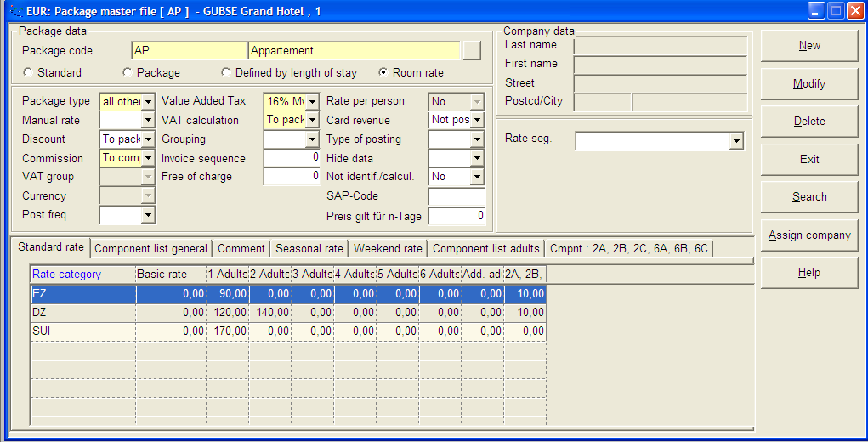Click the Street field
The height and width of the screenshot is (442, 868).
[661, 83]
